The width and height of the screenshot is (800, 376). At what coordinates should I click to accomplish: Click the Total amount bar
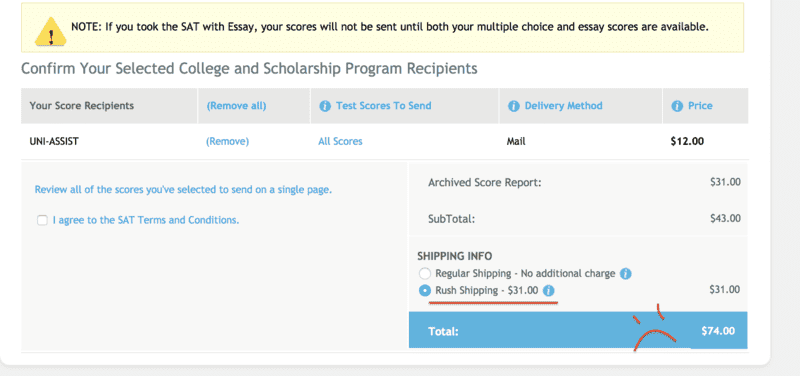pos(578,331)
